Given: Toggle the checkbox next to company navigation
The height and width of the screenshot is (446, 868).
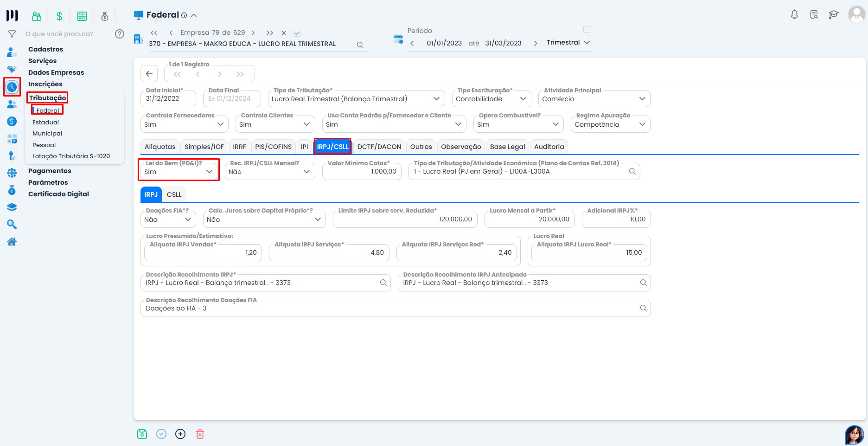Looking at the screenshot, I should (x=297, y=33).
